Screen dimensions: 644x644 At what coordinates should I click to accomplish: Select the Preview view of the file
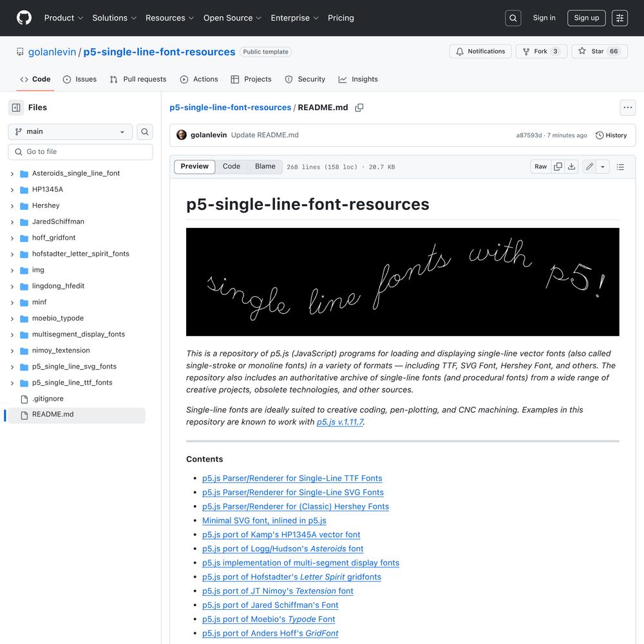[x=194, y=167]
